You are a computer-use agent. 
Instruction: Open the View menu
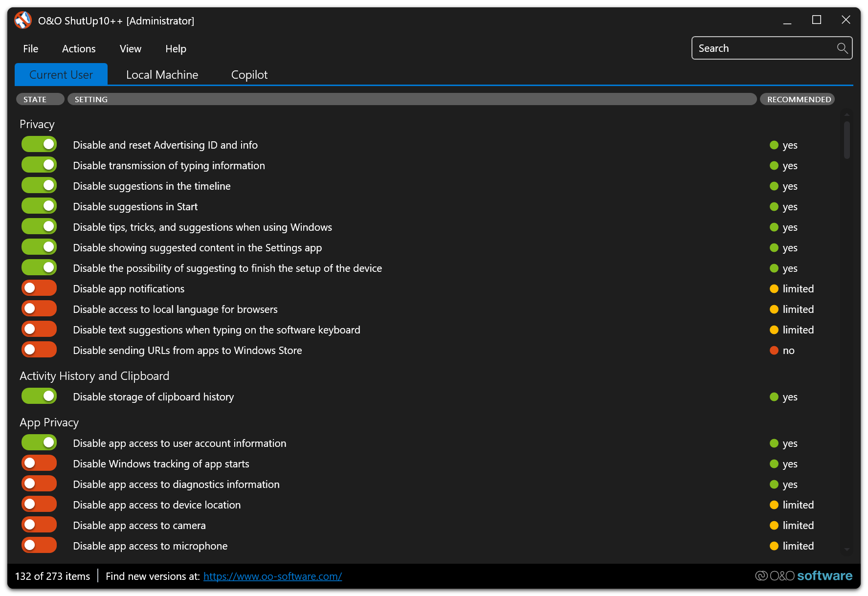coord(130,48)
